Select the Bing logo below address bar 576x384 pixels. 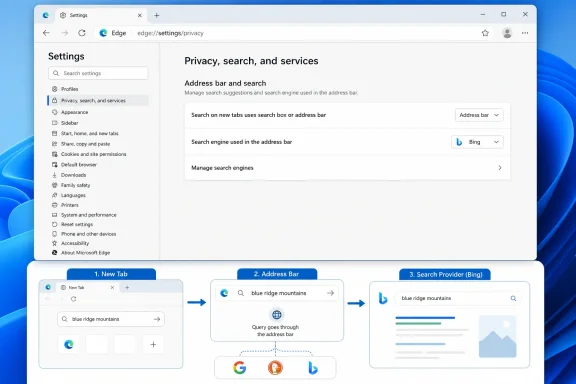pos(313,368)
